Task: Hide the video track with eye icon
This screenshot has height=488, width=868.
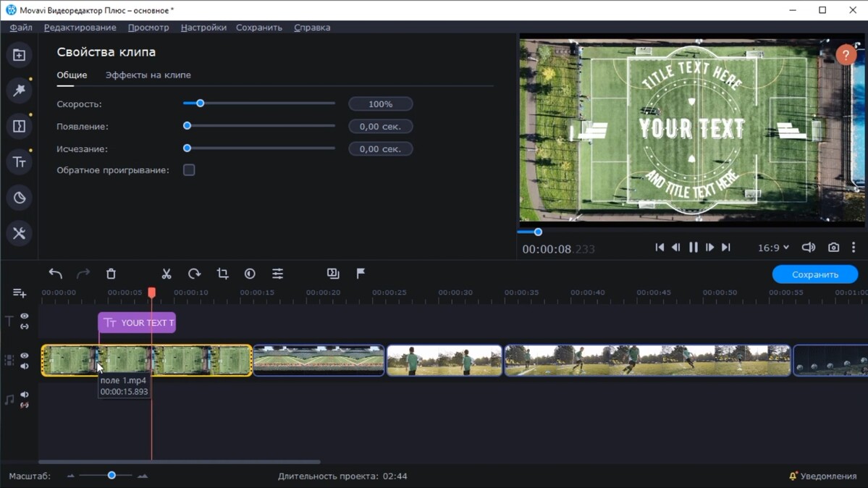Action: coord(25,356)
